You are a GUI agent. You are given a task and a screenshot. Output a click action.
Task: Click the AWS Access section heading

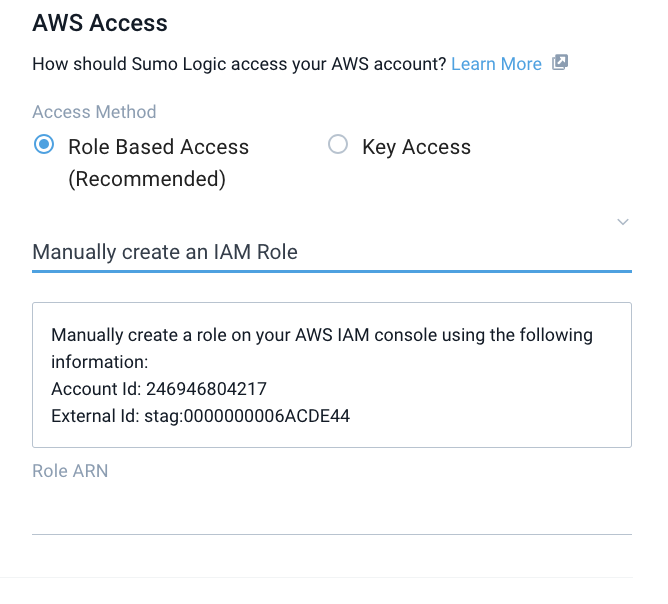(100, 22)
